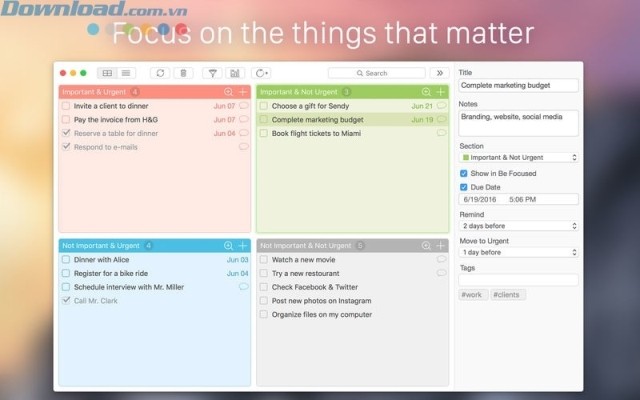Collapse details panel with double-chevron button

coord(439,73)
